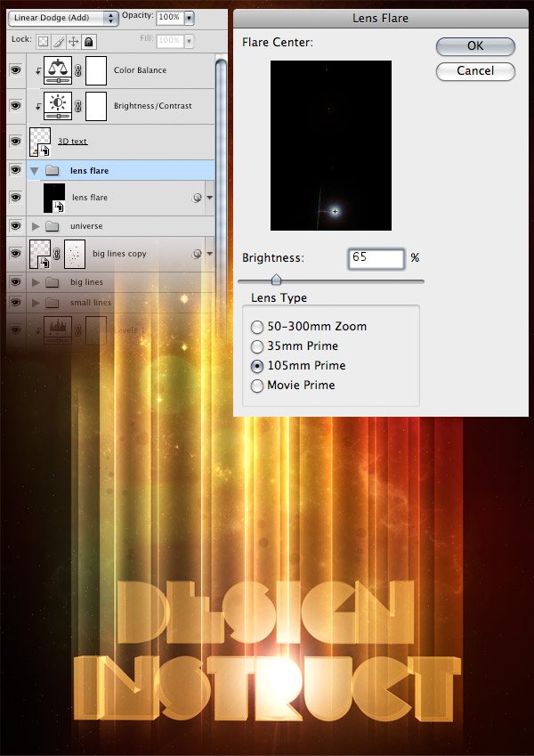Screen dimensions: 534x756
Task: Select the 50-300mm Zoom lens type
Action: point(257,327)
